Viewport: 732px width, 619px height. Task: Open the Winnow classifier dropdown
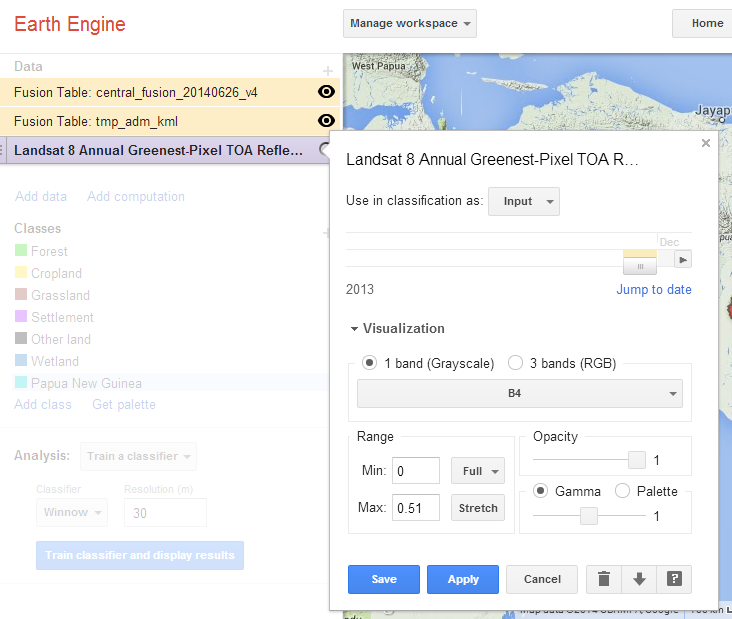[72, 513]
